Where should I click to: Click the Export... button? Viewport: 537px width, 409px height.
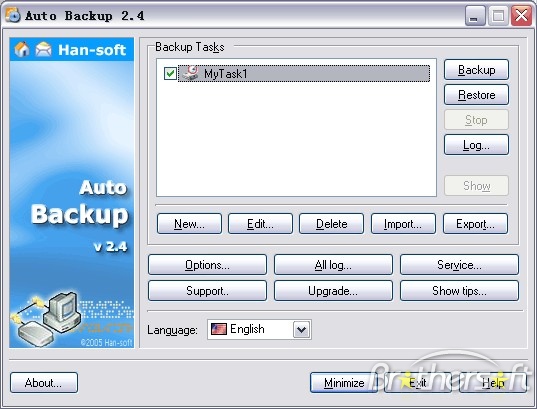click(475, 224)
